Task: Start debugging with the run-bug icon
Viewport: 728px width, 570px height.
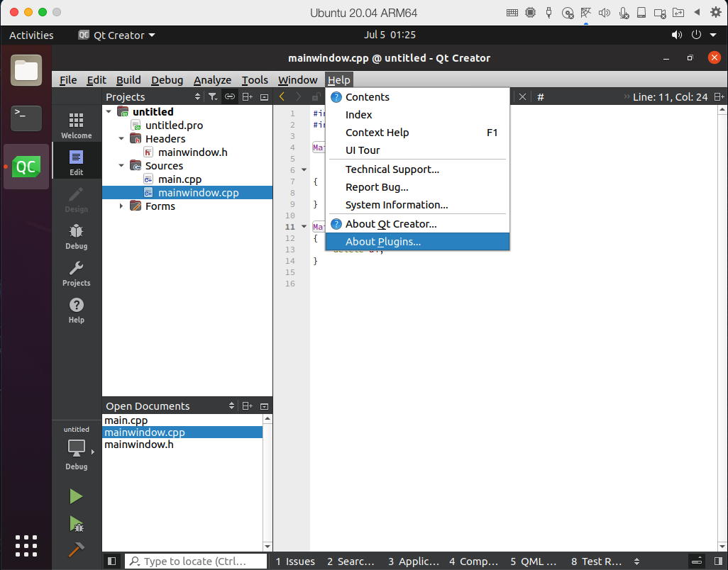Action: click(x=76, y=524)
